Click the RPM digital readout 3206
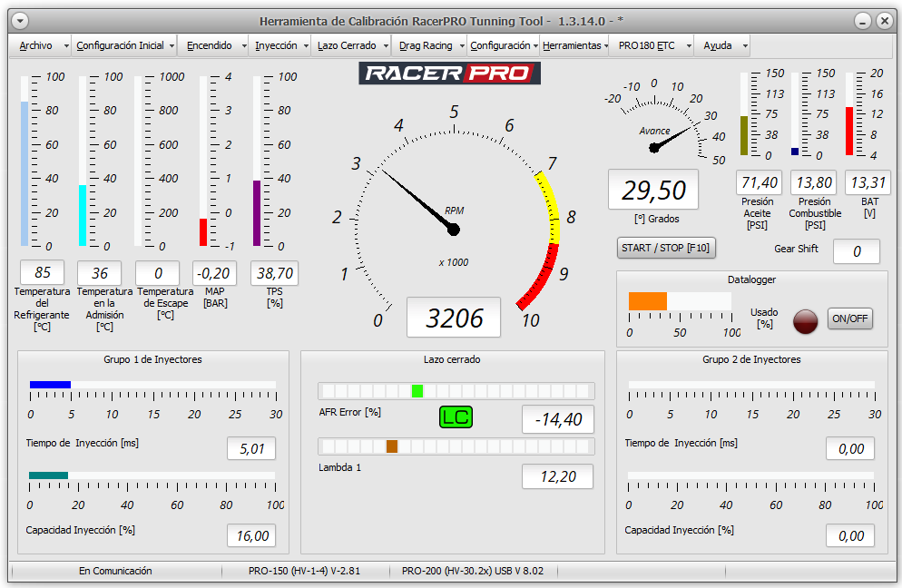 (454, 318)
